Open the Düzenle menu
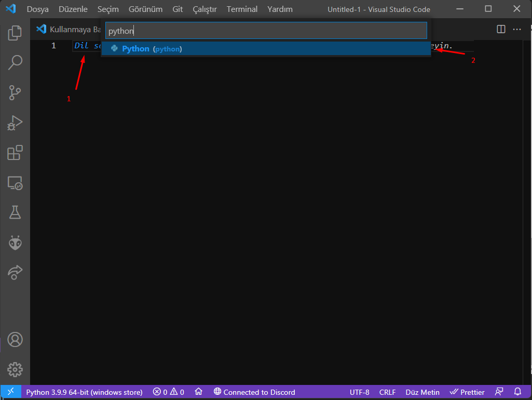532x400 pixels. click(x=73, y=9)
